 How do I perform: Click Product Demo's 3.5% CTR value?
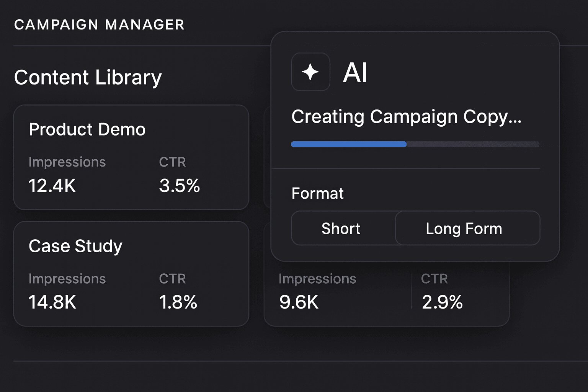click(x=180, y=186)
